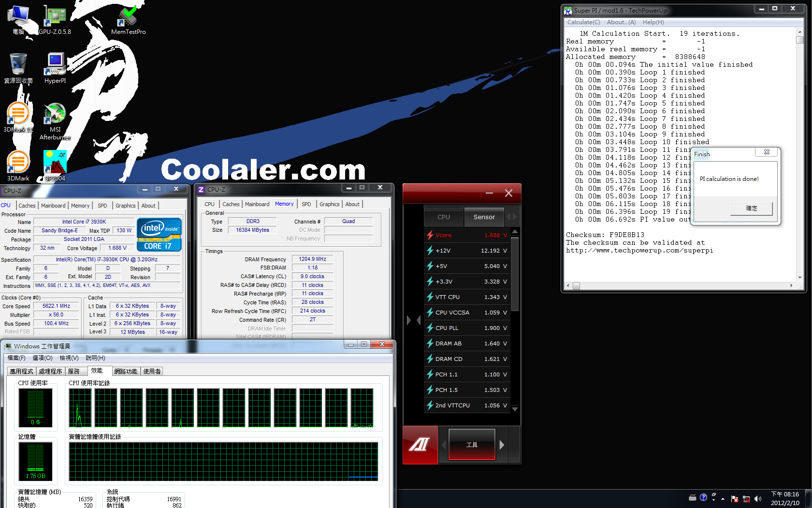Launch the 3DMark desktop shortcut
Image resolution: width=812 pixels, height=508 pixels.
[x=18, y=166]
